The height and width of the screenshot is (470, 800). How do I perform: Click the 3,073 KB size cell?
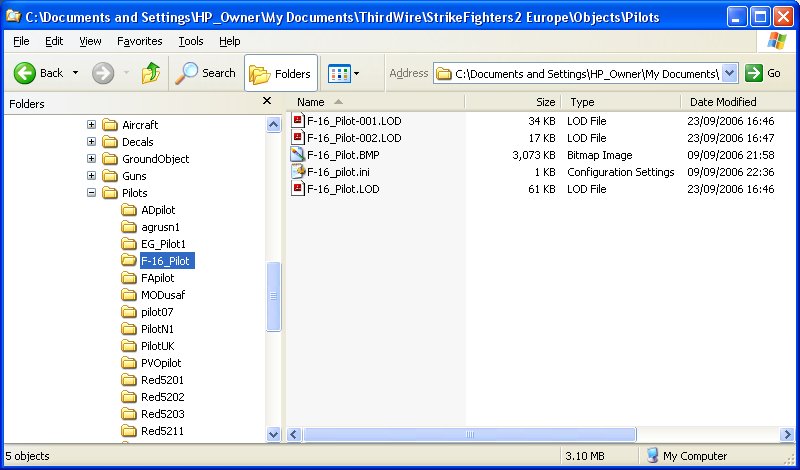point(534,155)
